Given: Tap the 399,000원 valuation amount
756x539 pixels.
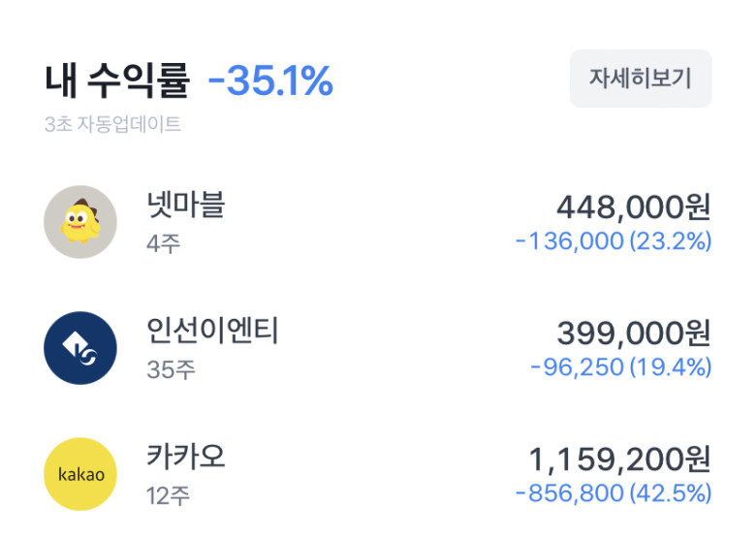Looking at the screenshot, I should (x=634, y=333).
